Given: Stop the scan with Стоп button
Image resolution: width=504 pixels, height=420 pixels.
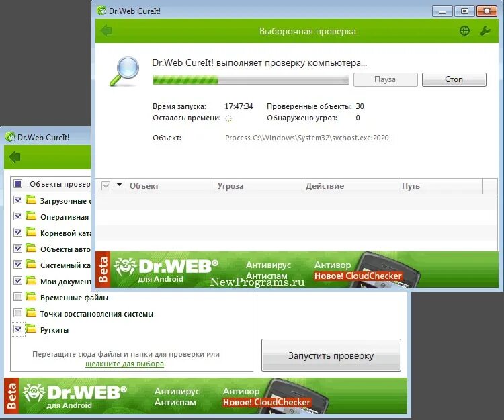Looking at the screenshot, I should tap(454, 79).
